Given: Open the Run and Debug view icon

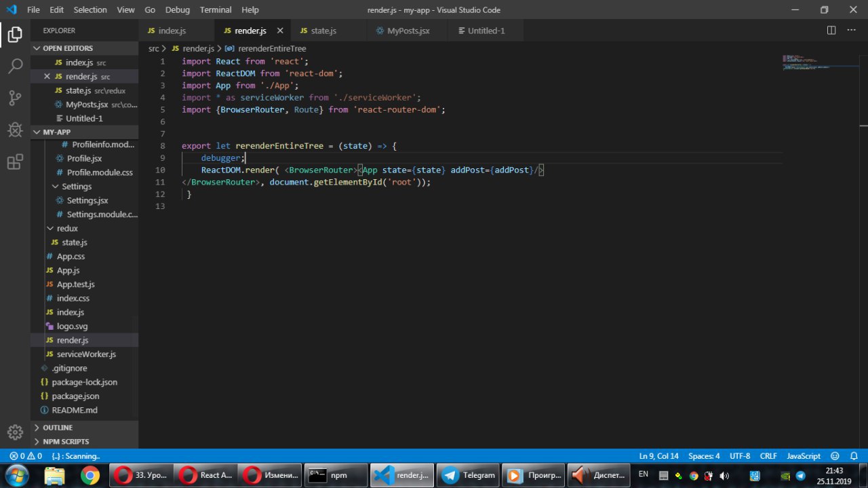Looking at the screenshot, I should pos(15,130).
